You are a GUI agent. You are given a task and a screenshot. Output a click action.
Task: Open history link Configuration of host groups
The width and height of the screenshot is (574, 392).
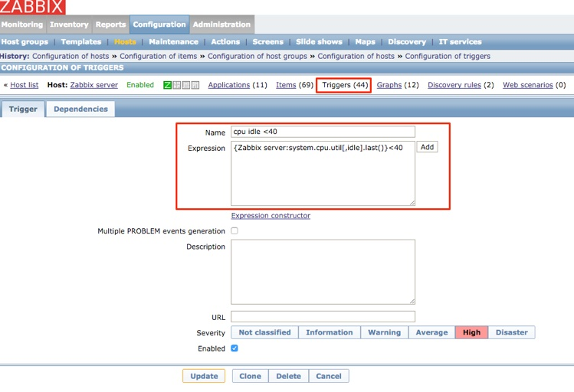(x=257, y=57)
